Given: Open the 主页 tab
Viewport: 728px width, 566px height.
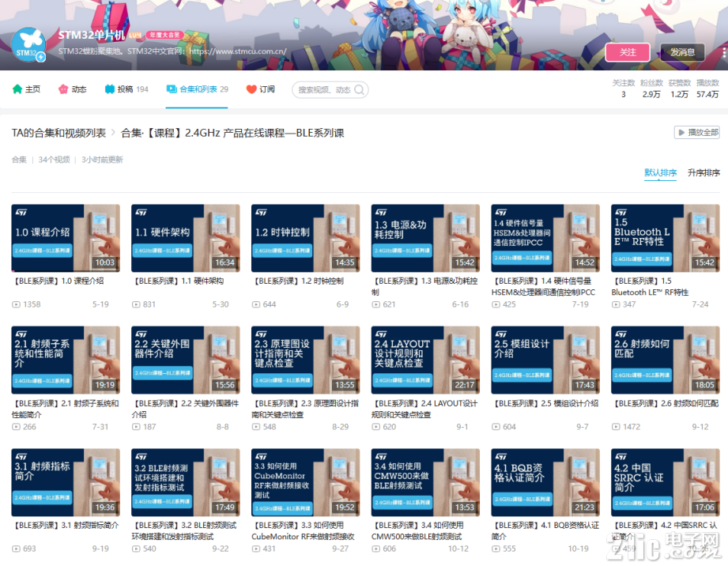Looking at the screenshot, I should pyautogui.click(x=26, y=89).
